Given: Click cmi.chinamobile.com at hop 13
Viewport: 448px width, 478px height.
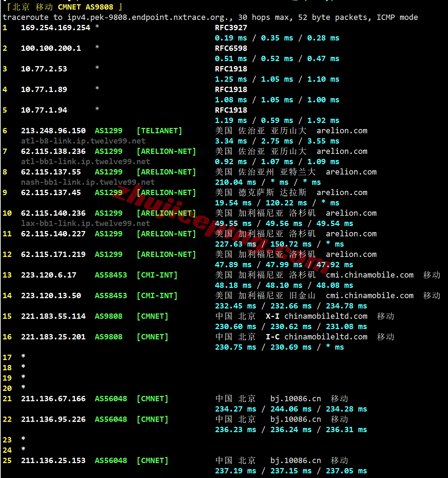Looking at the screenshot, I should click(370, 275).
